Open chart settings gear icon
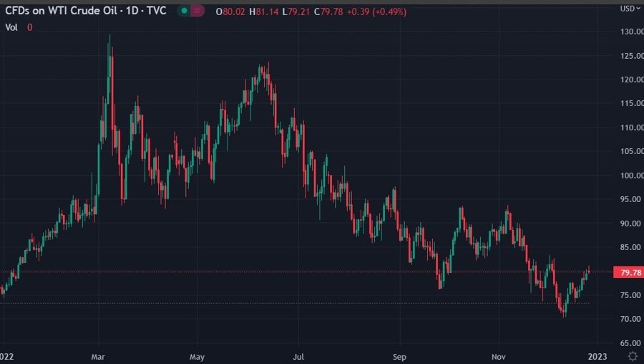 633,356
